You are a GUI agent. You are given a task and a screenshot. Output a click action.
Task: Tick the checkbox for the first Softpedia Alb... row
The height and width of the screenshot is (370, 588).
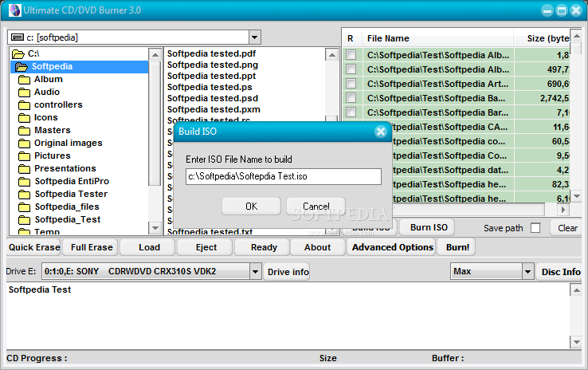tap(351, 55)
